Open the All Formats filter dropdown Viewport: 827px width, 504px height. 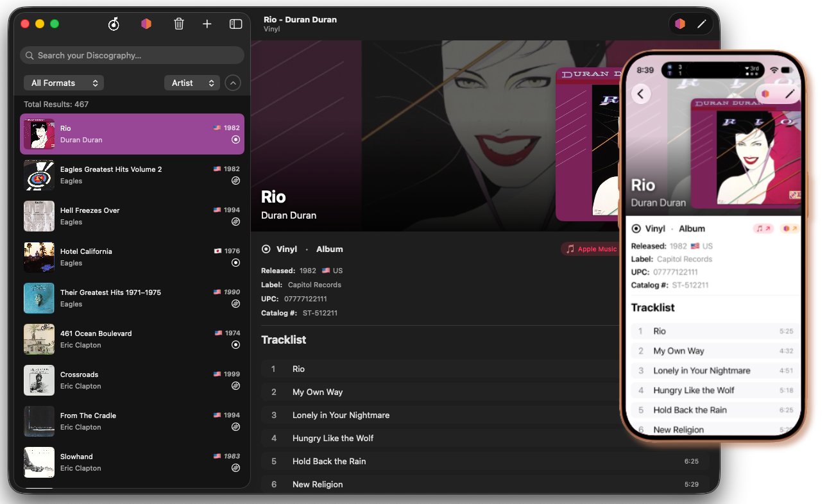(64, 83)
